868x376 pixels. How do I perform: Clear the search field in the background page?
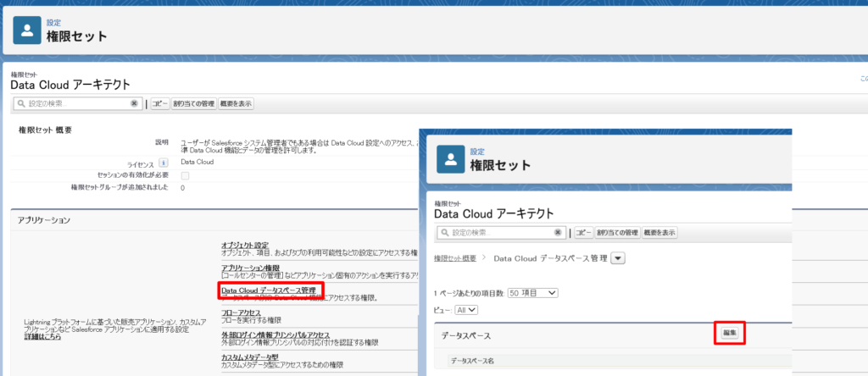click(x=134, y=103)
